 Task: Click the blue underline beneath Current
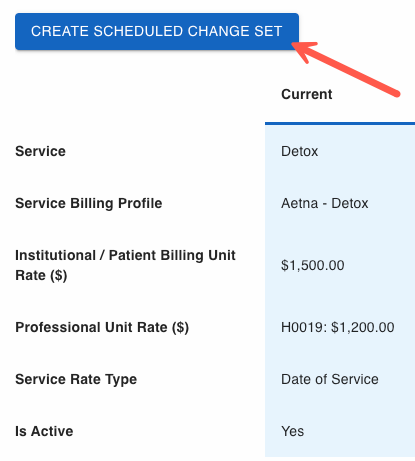pyautogui.click(x=340, y=124)
